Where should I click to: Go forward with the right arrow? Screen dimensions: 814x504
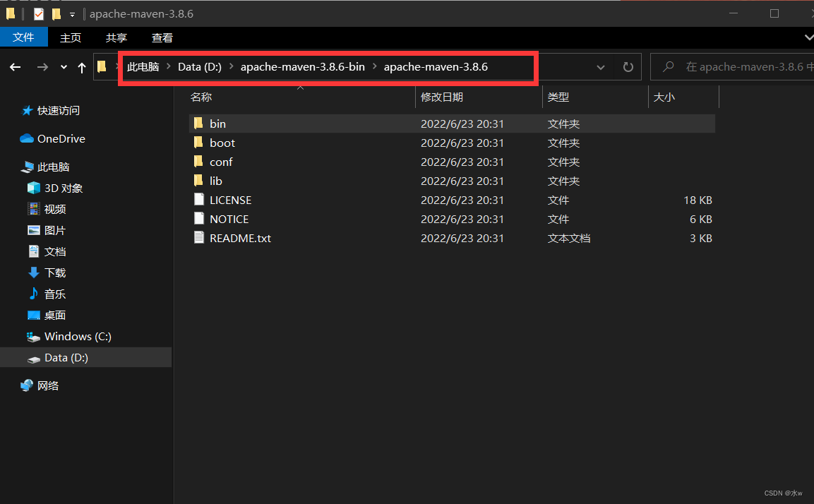coord(42,67)
